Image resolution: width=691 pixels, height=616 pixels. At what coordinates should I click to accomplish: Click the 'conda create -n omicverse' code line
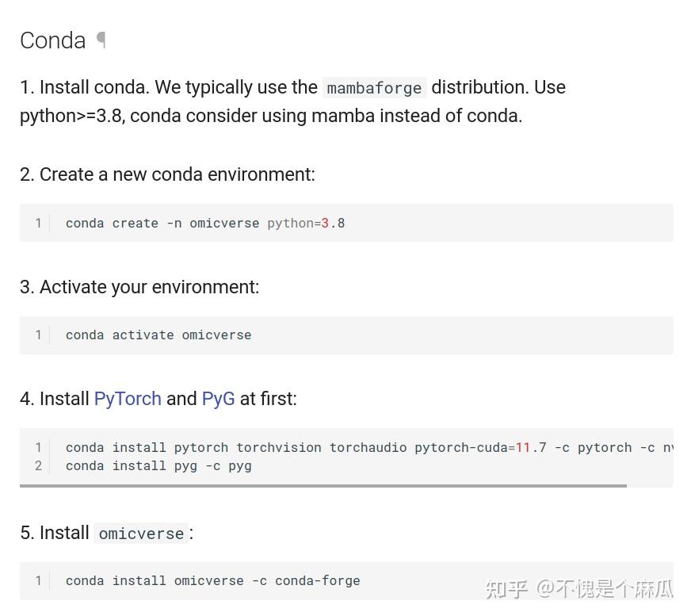tap(162, 223)
